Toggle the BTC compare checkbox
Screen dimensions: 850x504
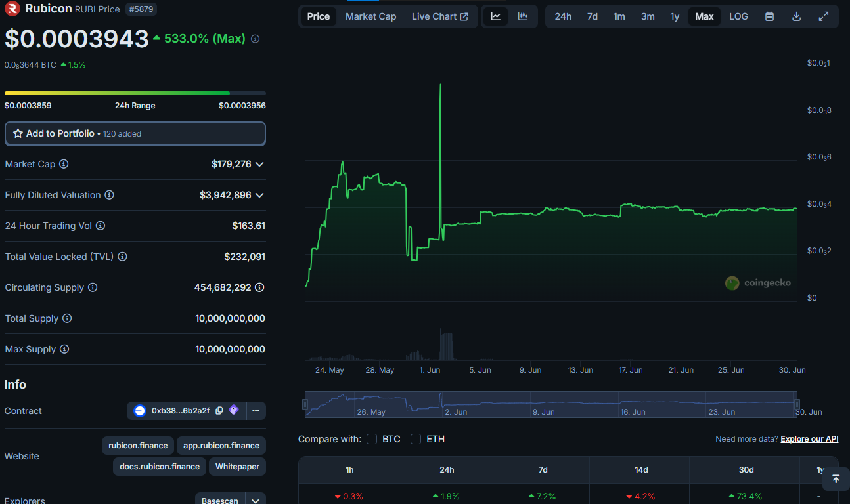tap(372, 439)
